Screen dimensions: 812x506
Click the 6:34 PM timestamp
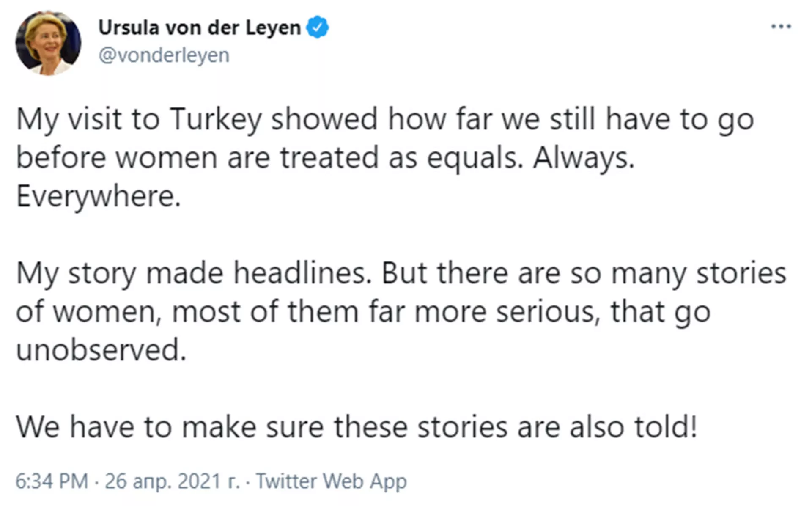pos(52,481)
